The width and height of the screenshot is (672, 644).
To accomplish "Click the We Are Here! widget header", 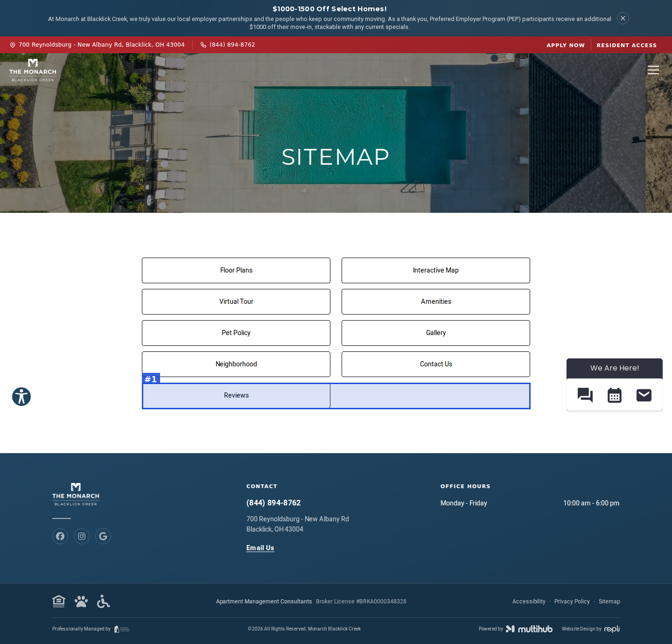I will pyautogui.click(x=615, y=368).
